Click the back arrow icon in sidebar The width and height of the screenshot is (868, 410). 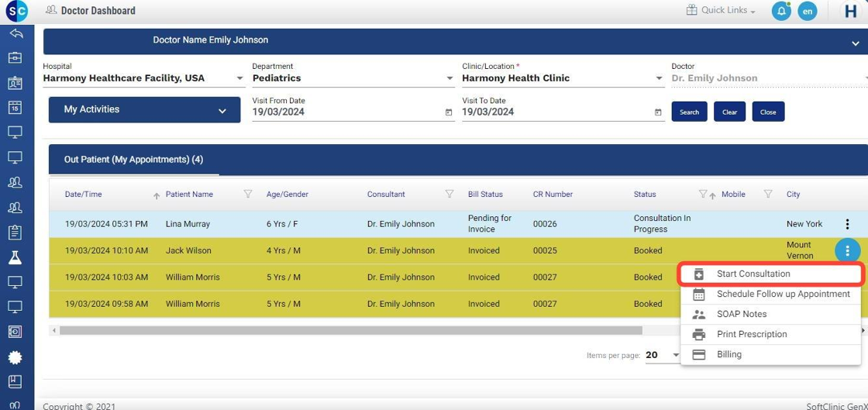pos(15,33)
